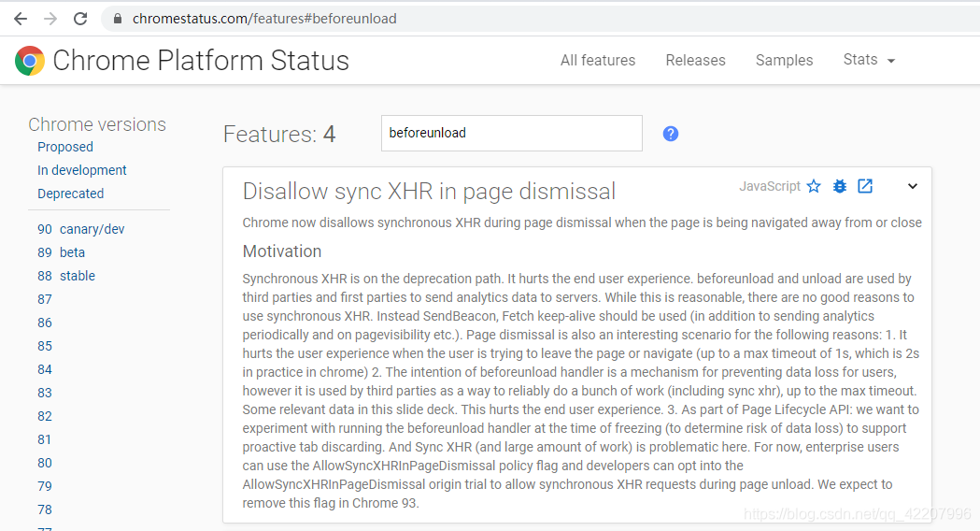Select Chrome version 81
Viewport: 980px width, 531px height.
coord(44,439)
